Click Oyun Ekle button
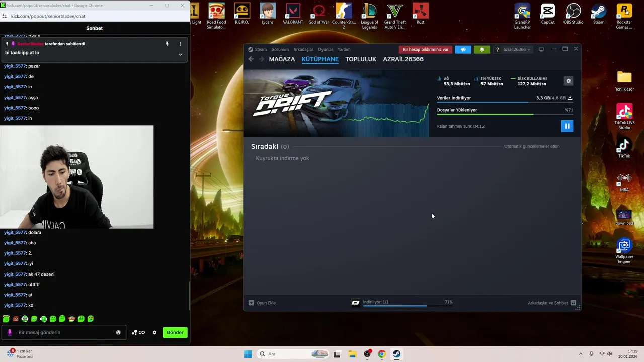 [262, 303]
